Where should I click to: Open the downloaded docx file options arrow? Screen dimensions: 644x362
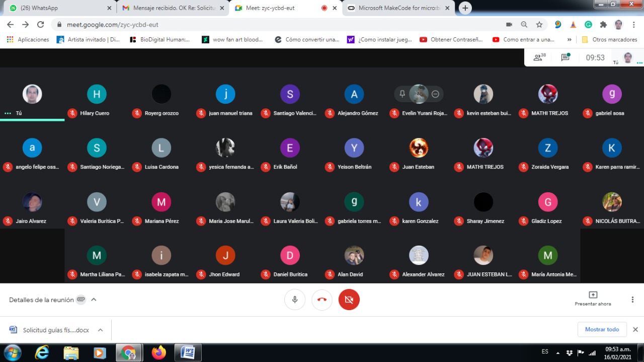100,330
